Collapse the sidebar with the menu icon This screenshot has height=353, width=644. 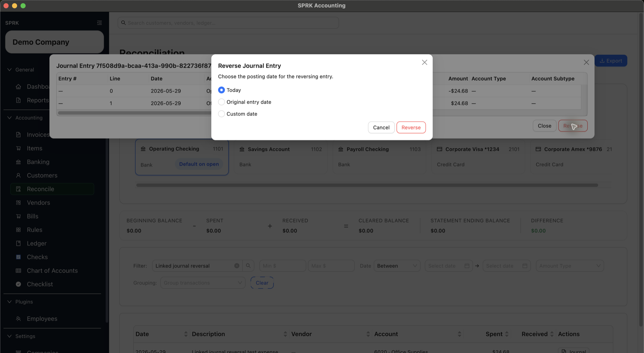pyautogui.click(x=99, y=23)
